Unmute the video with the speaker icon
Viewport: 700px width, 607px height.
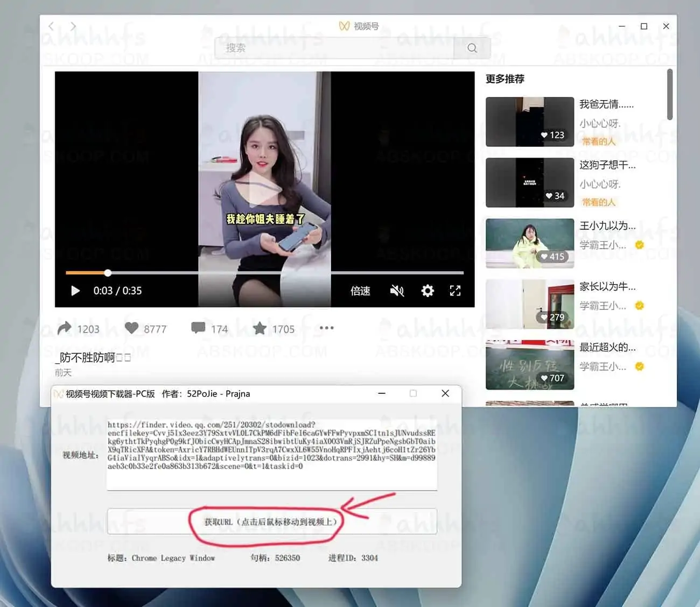(397, 291)
